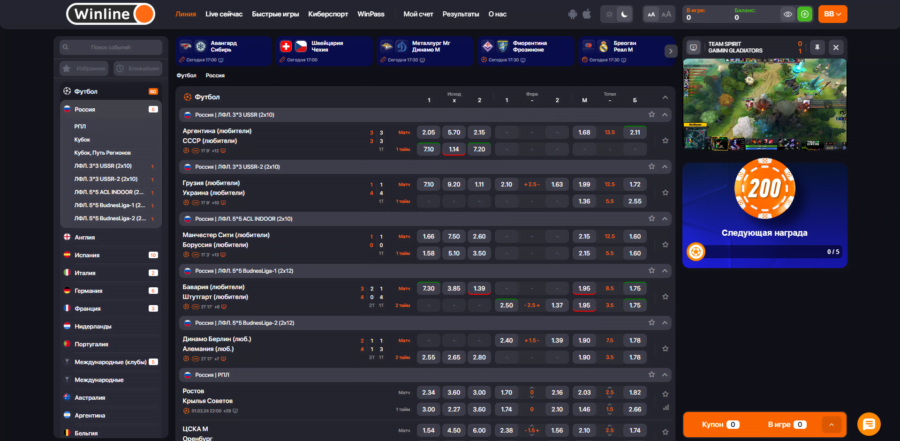The width and height of the screenshot is (900, 441).
Task: Toggle balance visibility eye icon
Action: [788, 14]
